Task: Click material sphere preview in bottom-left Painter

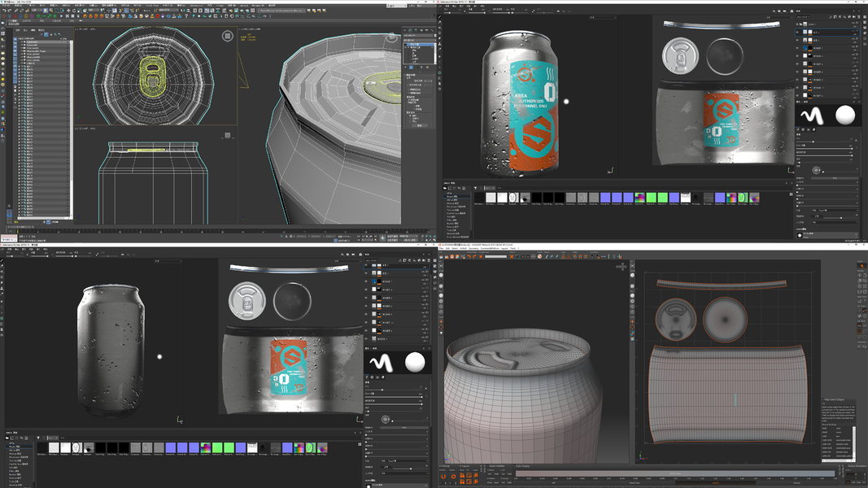Action: (415, 363)
